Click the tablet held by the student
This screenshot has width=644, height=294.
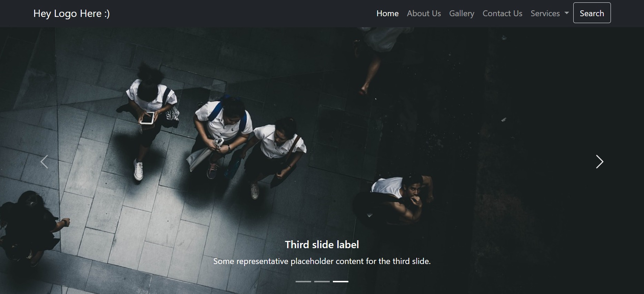click(147, 118)
